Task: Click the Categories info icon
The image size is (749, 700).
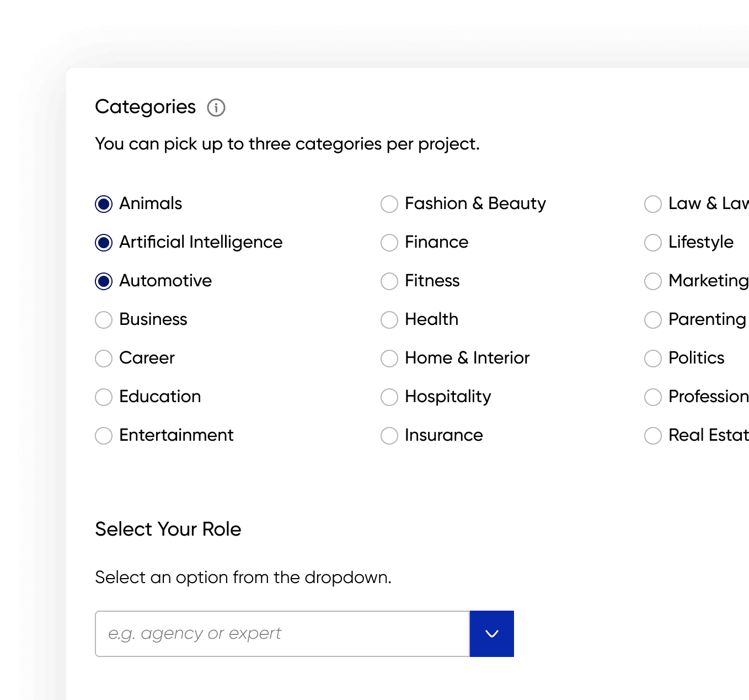Action: tap(216, 108)
